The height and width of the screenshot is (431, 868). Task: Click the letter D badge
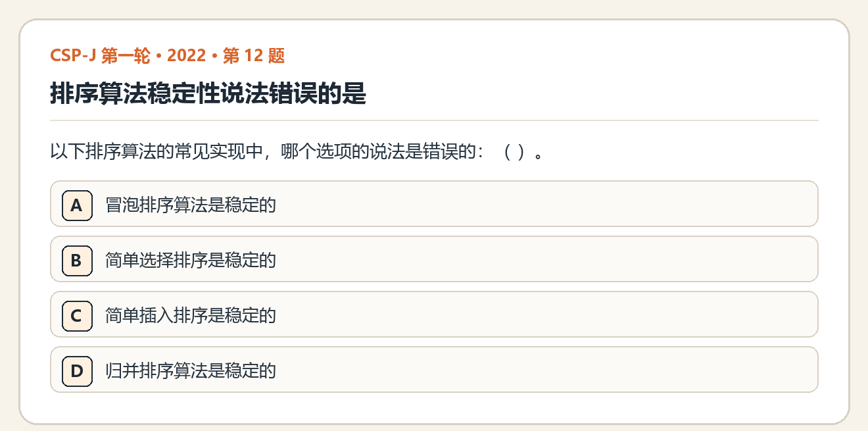pyautogui.click(x=77, y=371)
